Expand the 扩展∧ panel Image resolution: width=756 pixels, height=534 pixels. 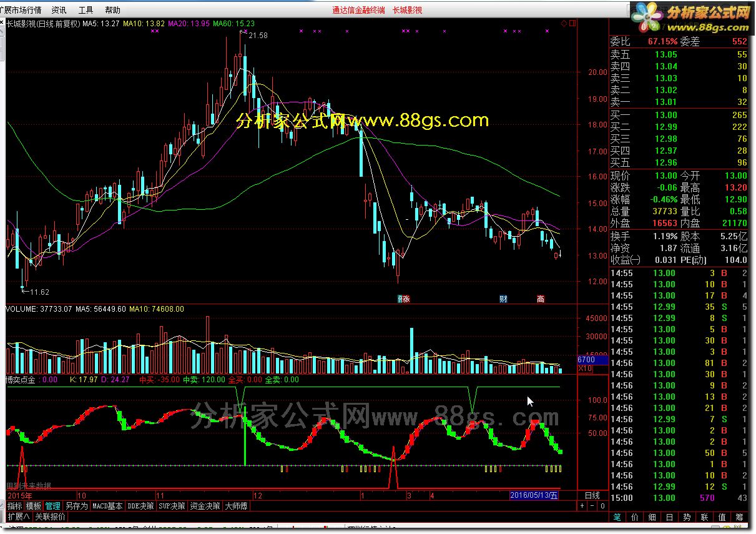pos(18,517)
